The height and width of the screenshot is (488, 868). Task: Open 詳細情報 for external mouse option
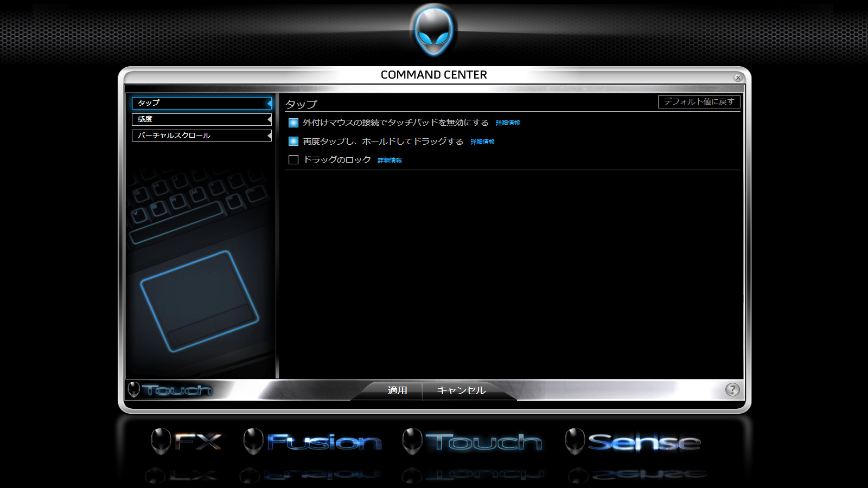[x=508, y=123]
